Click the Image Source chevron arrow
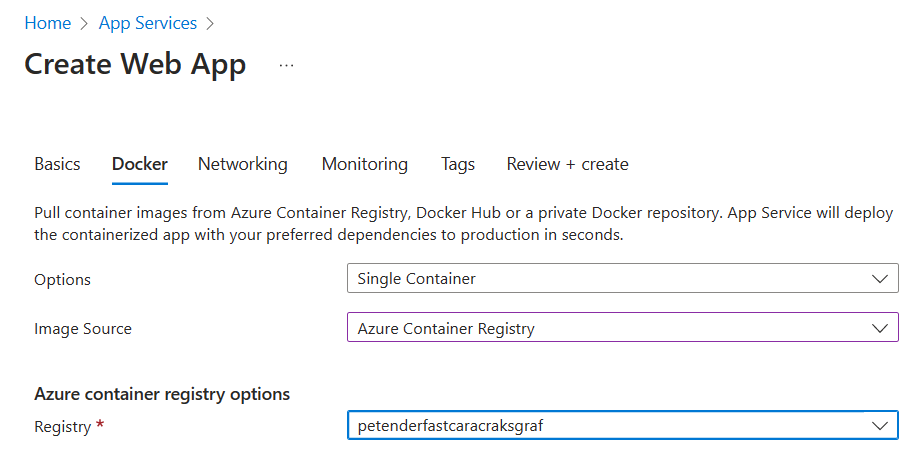 (879, 328)
